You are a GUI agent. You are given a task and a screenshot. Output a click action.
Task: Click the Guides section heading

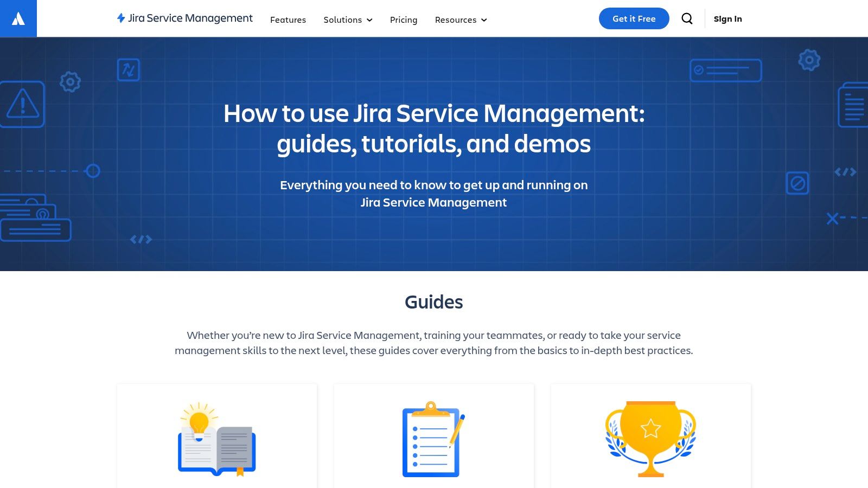(434, 302)
